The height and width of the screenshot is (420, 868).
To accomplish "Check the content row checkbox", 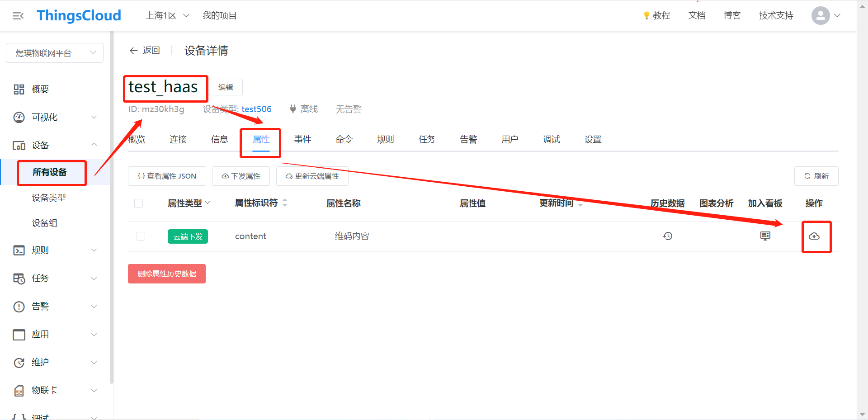I will click(x=141, y=236).
